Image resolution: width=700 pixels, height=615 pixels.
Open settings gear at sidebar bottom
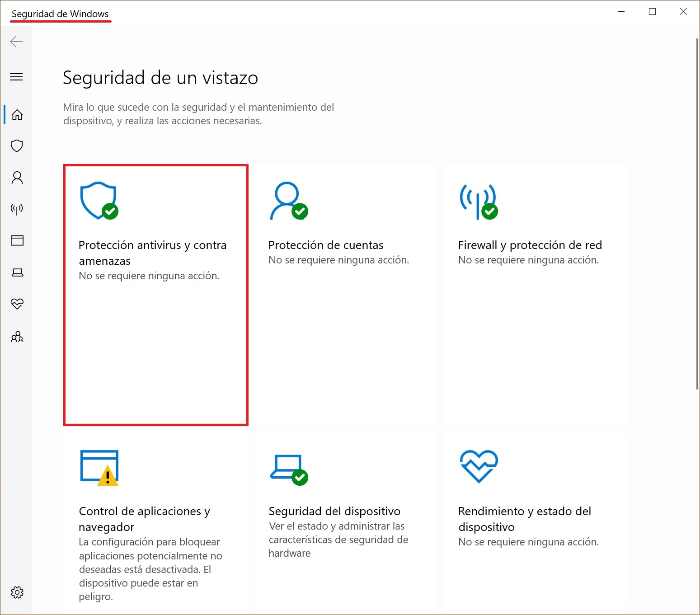17,592
